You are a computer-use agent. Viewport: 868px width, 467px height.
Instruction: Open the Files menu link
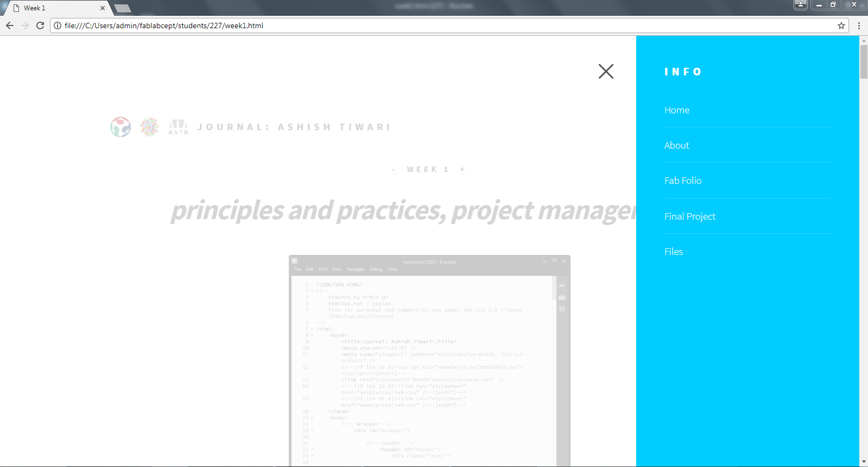[674, 252]
